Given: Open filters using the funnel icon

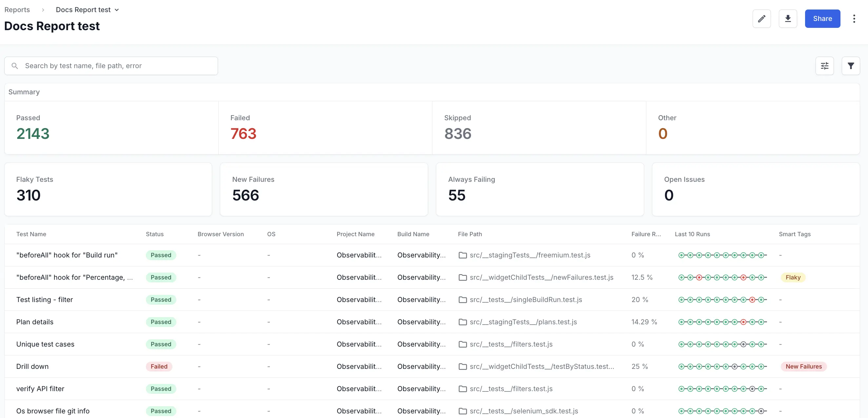Looking at the screenshot, I should (851, 66).
